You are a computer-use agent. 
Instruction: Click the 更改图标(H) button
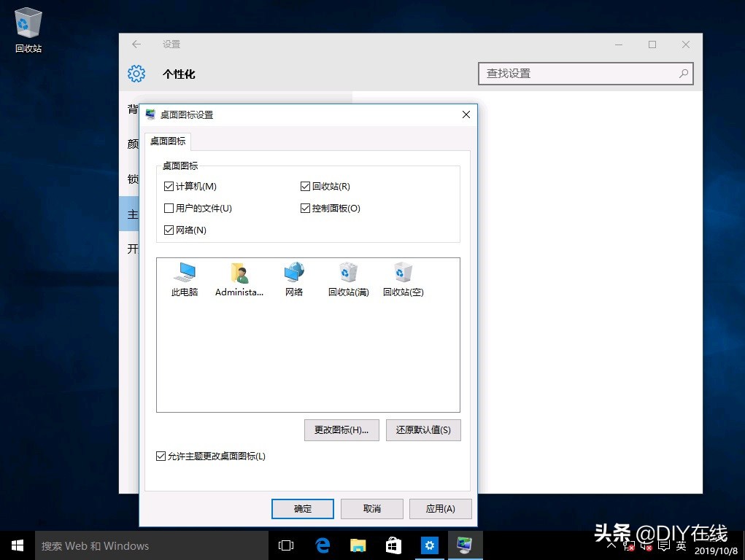tap(341, 429)
